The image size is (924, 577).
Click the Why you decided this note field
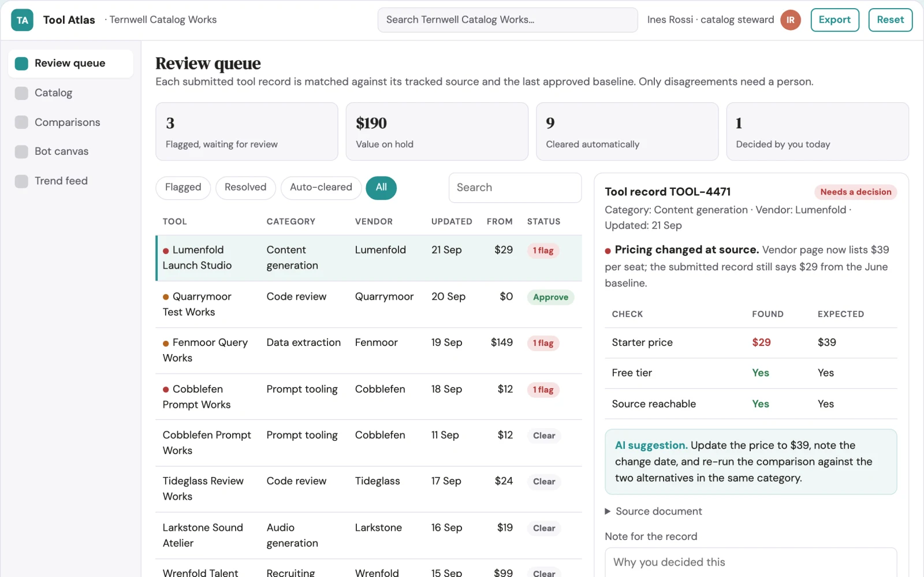coord(751,563)
